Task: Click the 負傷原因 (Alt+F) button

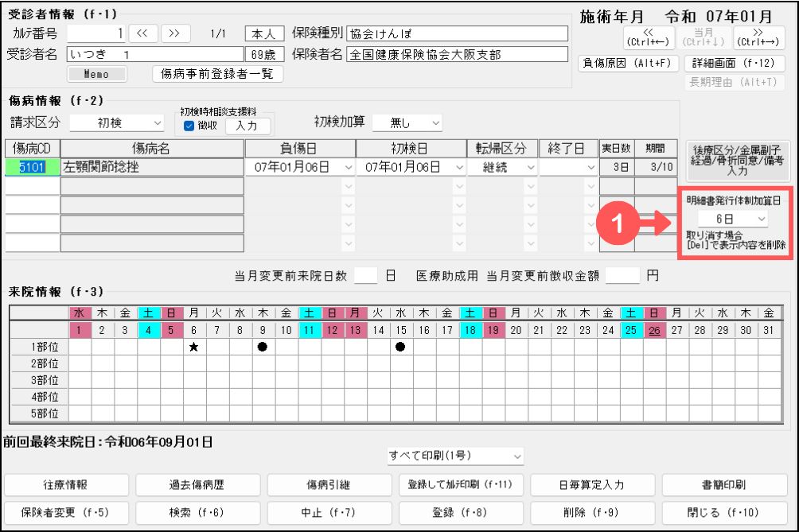Action: click(x=627, y=63)
